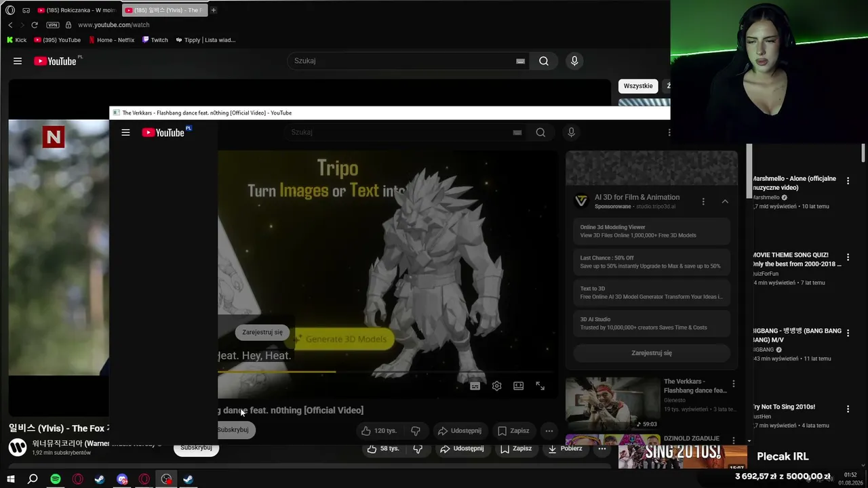The width and height of the screenshot is (868, 488).
Task: Toggle theater mode on the player
Action: 519,386
